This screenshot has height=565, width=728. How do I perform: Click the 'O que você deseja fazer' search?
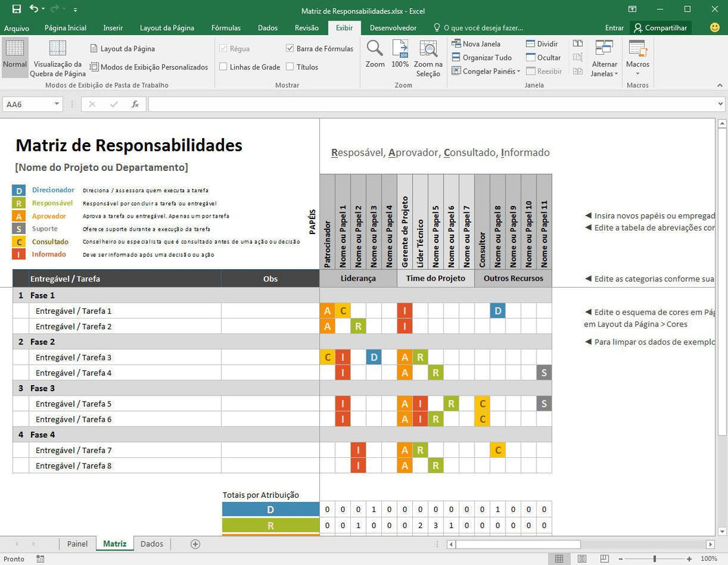click(478, 28)
